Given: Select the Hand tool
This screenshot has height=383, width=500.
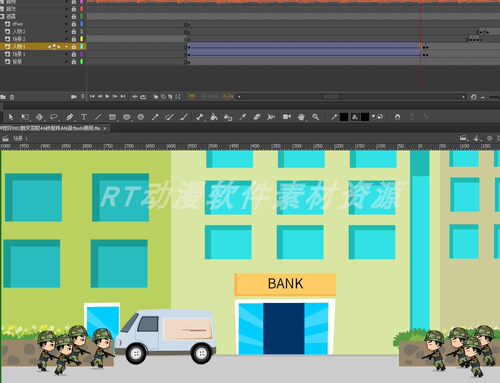Looking at the screenshot, I should pyautogui.click(x=301, y=117).
